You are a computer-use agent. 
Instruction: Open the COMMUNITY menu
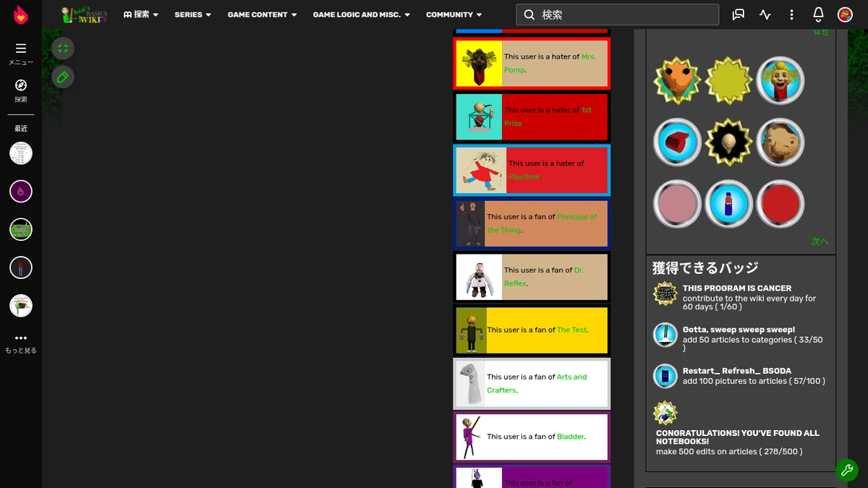pos(454,14)
